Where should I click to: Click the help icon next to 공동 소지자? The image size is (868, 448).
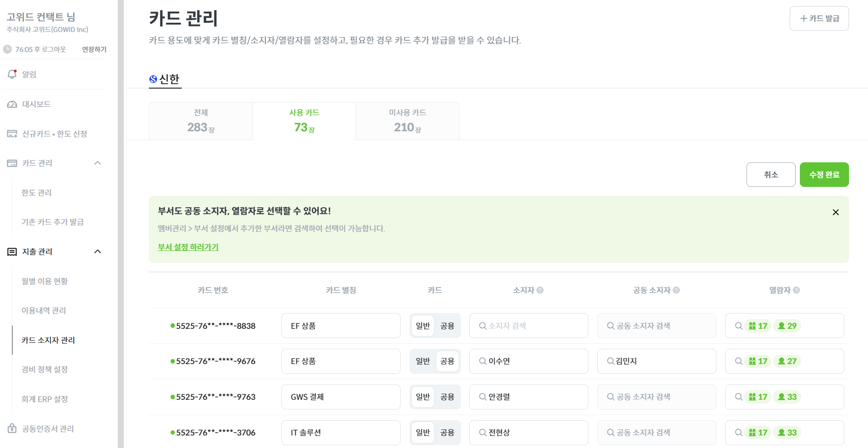677,290
